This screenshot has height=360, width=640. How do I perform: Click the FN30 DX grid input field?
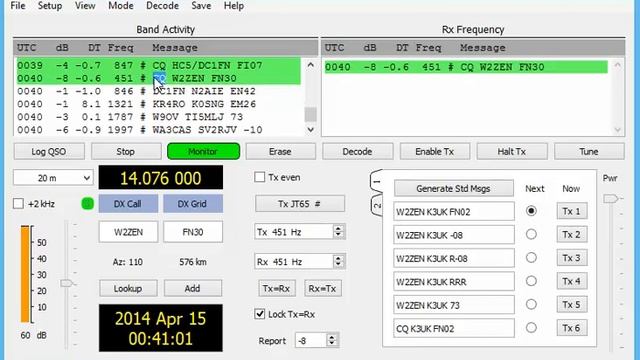pos(193,232)
